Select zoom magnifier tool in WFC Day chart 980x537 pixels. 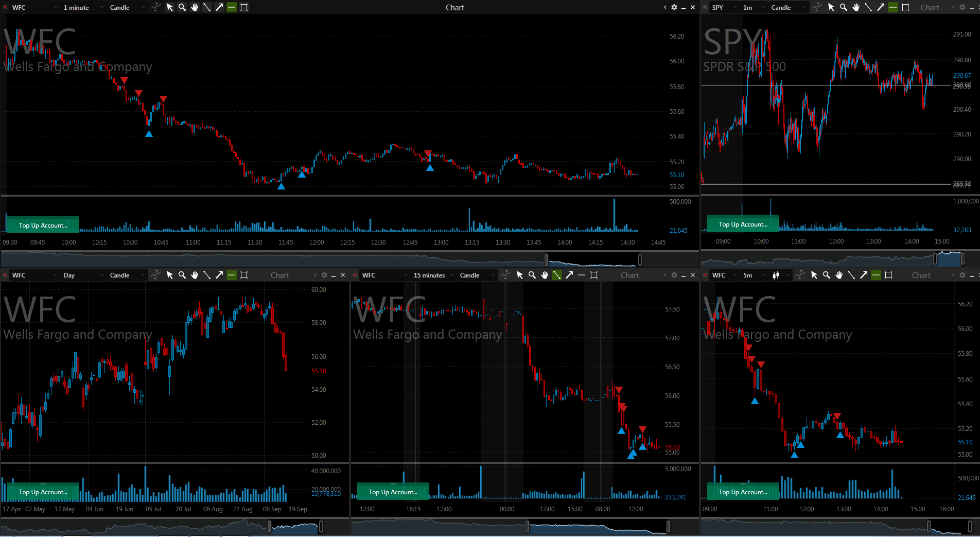182,275
